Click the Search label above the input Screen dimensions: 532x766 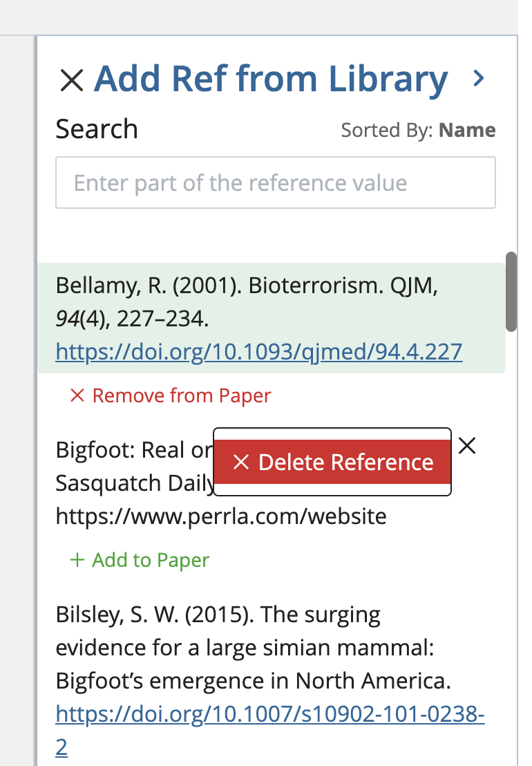[97, 129]
